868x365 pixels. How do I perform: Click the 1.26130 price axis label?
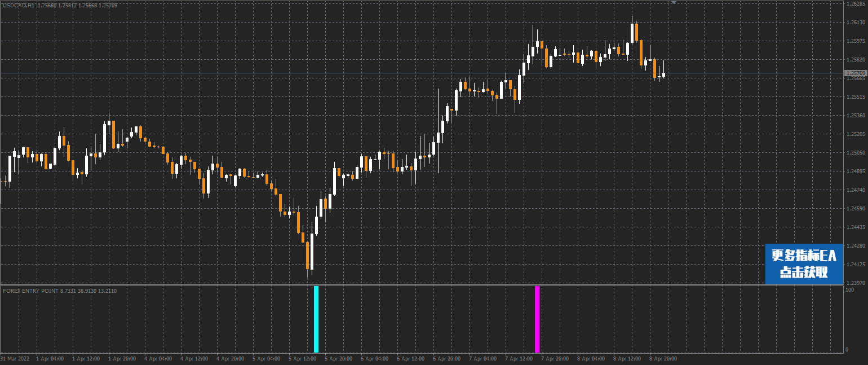(x=855, y=23)
